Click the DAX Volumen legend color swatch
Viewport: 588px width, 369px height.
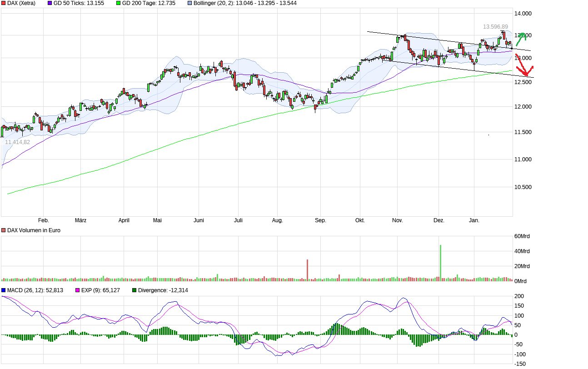click(x=4, y=230)
